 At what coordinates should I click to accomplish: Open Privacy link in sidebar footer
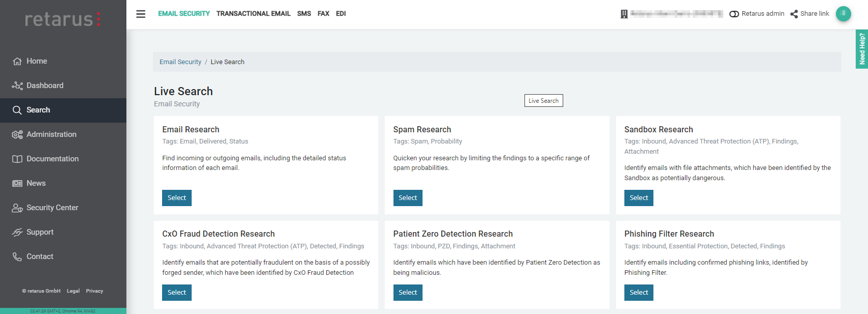(x=94, y=291)
